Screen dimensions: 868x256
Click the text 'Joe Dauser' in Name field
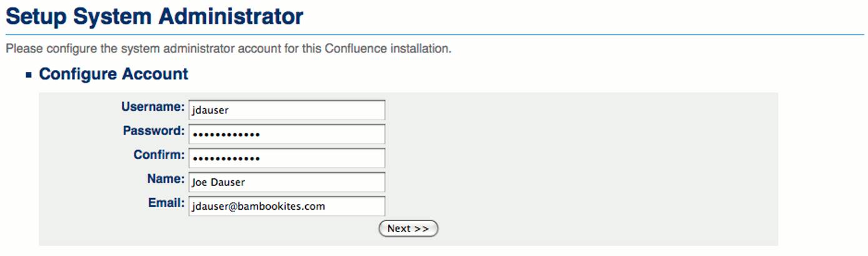[x=218, y=182]
